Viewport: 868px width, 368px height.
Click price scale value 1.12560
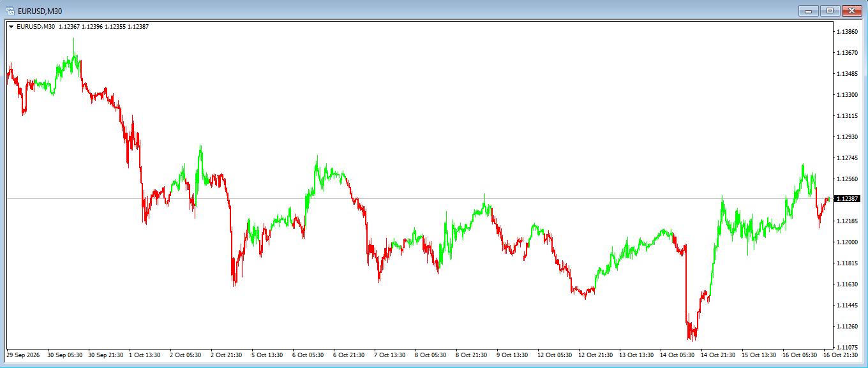(846, 179)
